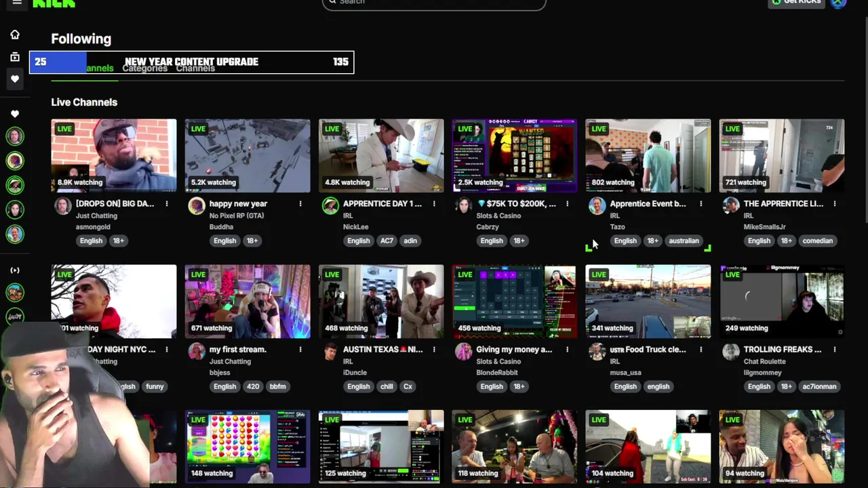The image size is (868, 488).
Task: Open the Just Chatting category under asmongold's stream
Action: pyautogui.click(x=96, y=216)
